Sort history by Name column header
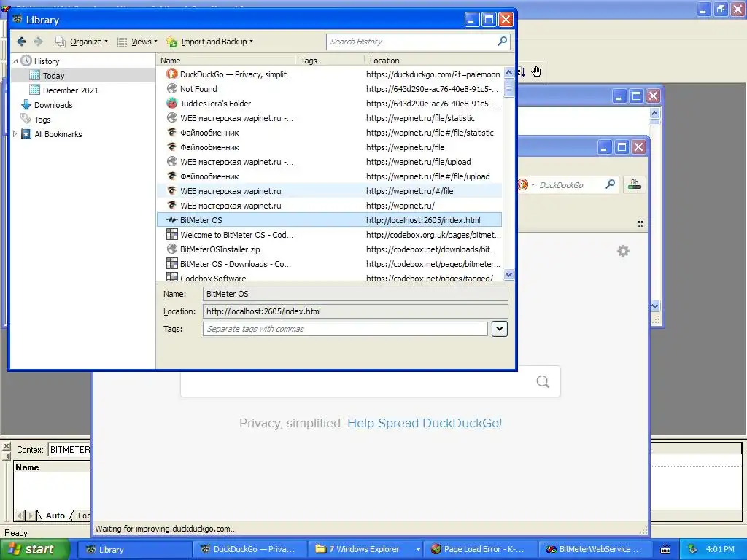The height and width of the screenshot is (560, 747). (225, 61)
